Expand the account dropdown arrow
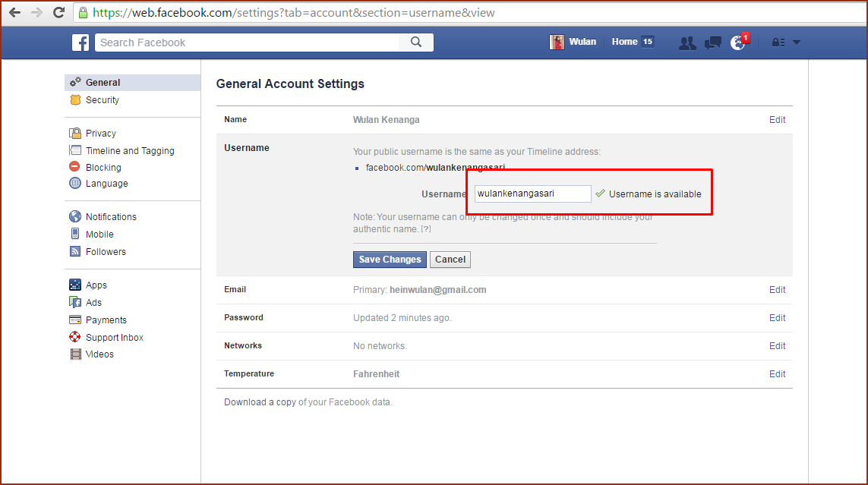Image resolution: width=868 pixels, height=485 pixels. pos(797,43)
